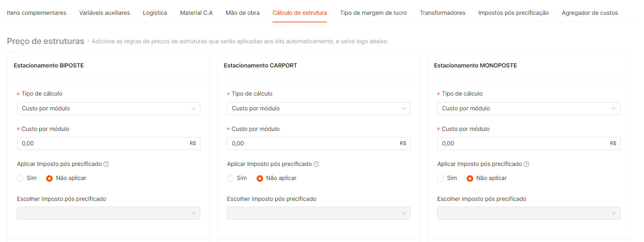Click help icon for BIPOSTE Aplicar Imposto
This screenshot has height=242, width=644.
coord(106,164)
